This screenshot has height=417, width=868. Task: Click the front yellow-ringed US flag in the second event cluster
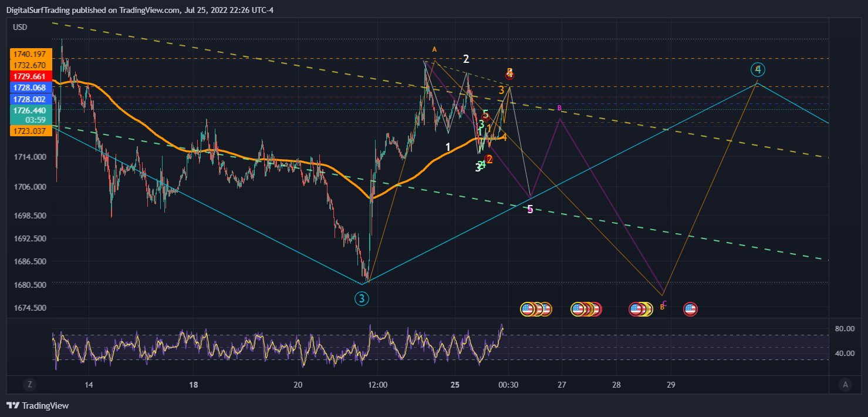point(578,309)
